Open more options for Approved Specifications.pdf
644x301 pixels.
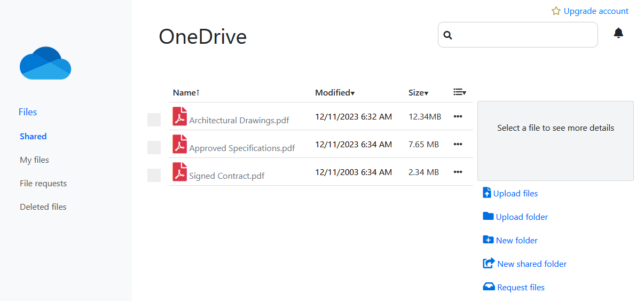tap(458, 144)
